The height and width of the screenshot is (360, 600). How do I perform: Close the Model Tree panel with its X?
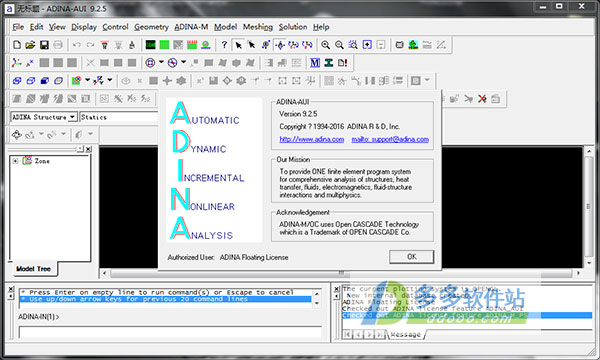[89, 149]
